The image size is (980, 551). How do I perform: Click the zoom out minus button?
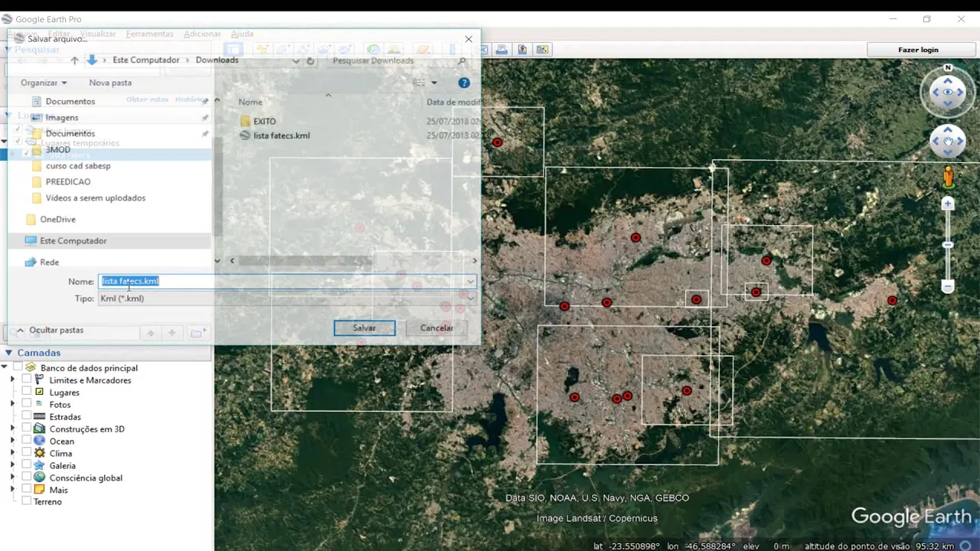[x=948, y=287]
